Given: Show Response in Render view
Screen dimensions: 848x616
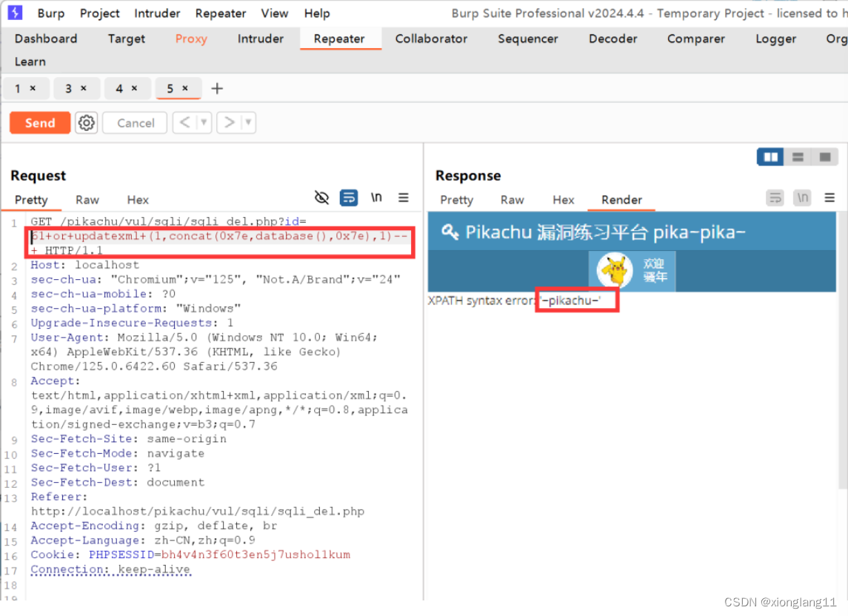Looking at the screenshot, I should [x=621, y=200].
